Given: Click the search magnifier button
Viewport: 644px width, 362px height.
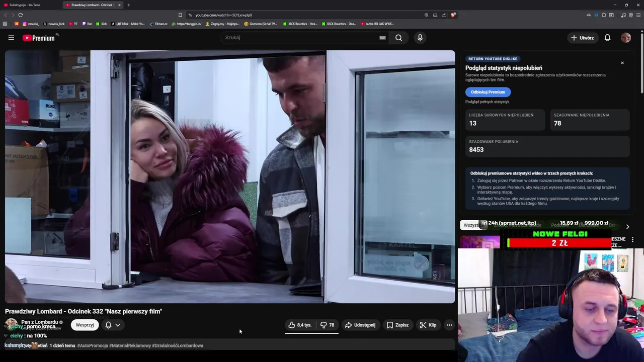Looking at the screenshot, I should [x=398, y=38].
